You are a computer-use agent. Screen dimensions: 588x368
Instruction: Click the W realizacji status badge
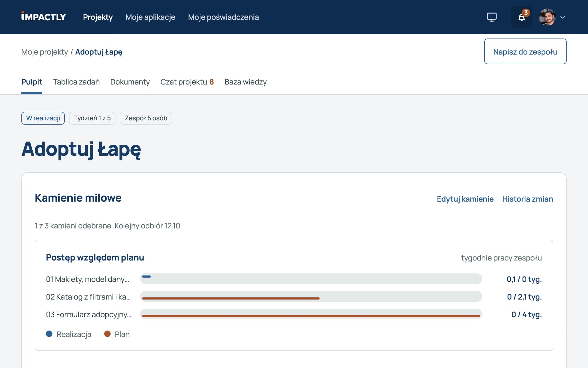[x=43, y=118]
